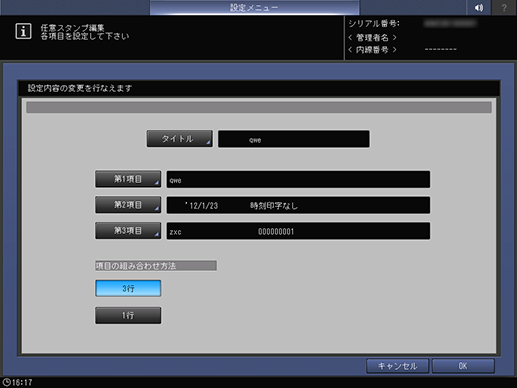Open the 設定メニュー tab
Screen dimensions: 517x388
254,7
